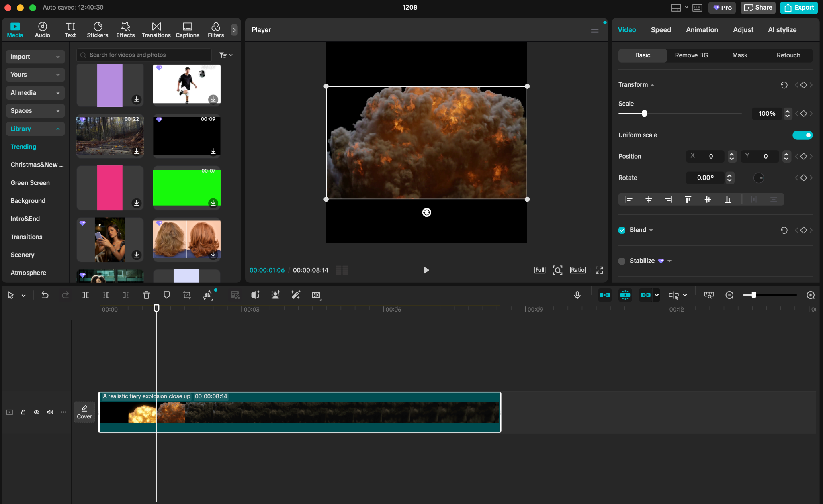The height and width of the screenshot is (504, 823).
Task: Collapse the Library section
Action: (35, 129)
